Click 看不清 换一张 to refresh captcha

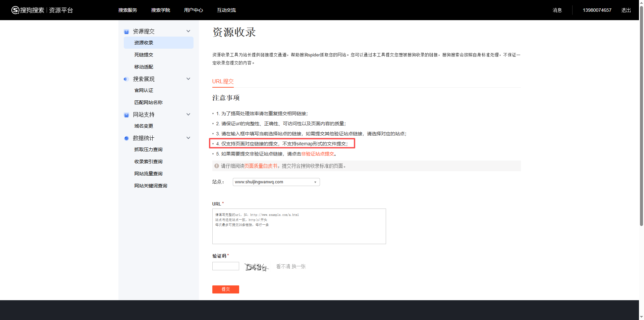coord(291,267)
